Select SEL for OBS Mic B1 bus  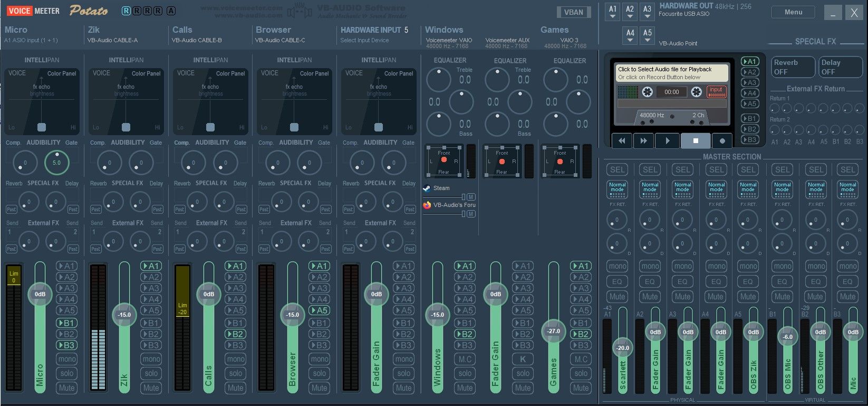(x=782, y=169)
